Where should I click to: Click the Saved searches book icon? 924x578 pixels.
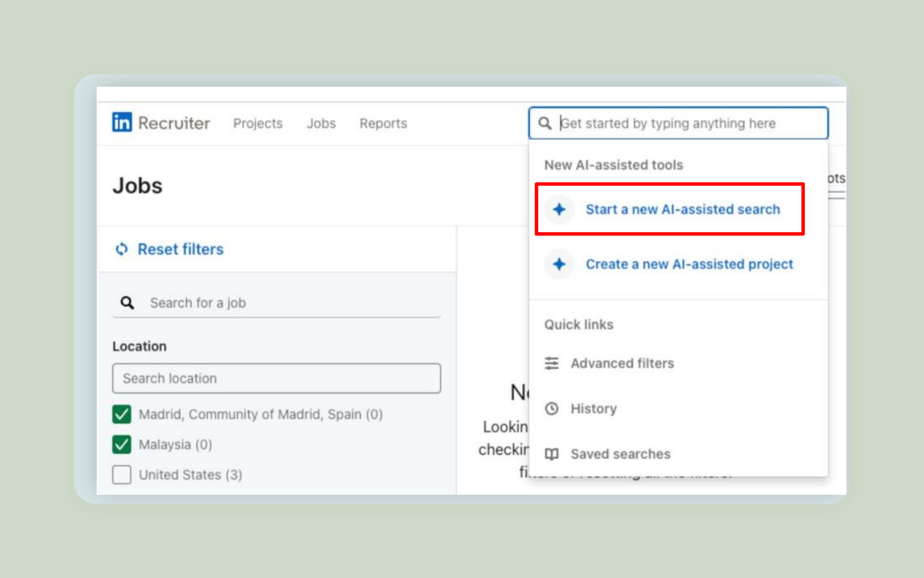552,454
